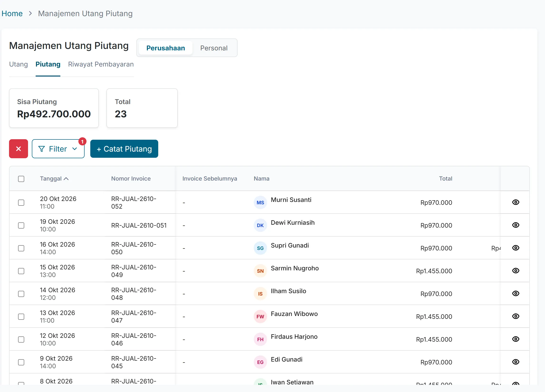
Task: Click the Sisa Piutang summary card
Action: click(x=54, y=108)
